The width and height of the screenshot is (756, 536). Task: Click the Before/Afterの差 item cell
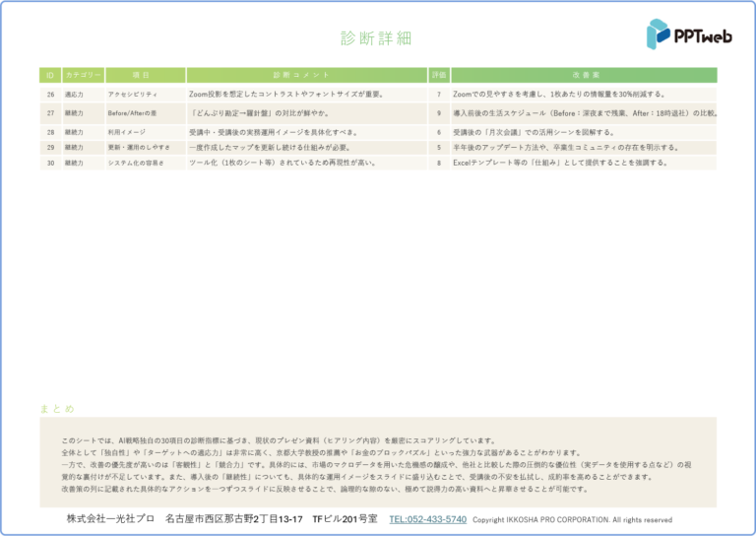tap(146, 113)
